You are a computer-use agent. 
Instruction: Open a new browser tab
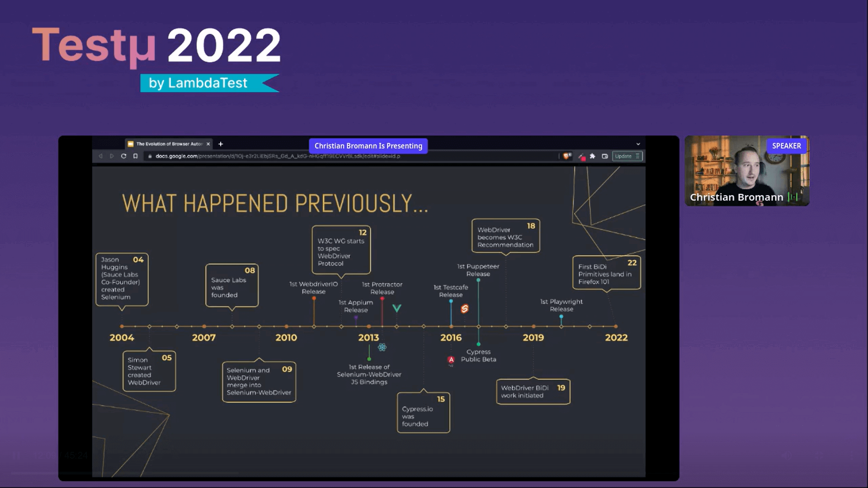click(221, 144)
